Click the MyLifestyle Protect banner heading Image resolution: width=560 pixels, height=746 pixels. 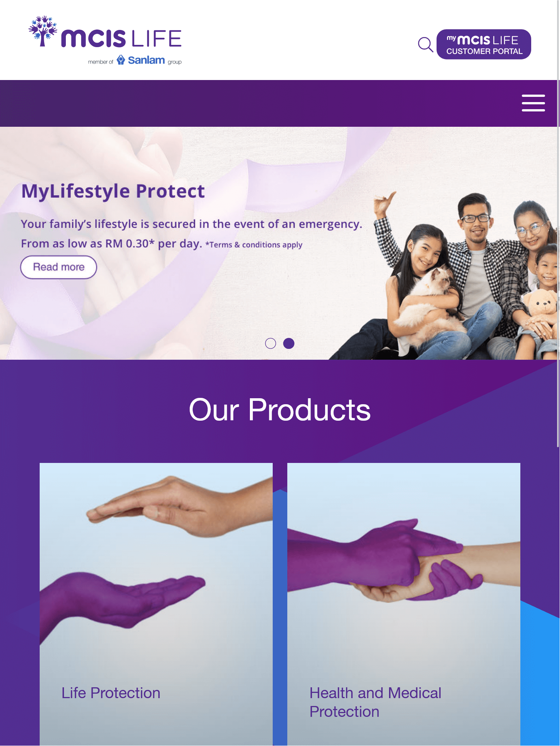tap(113, 191)
